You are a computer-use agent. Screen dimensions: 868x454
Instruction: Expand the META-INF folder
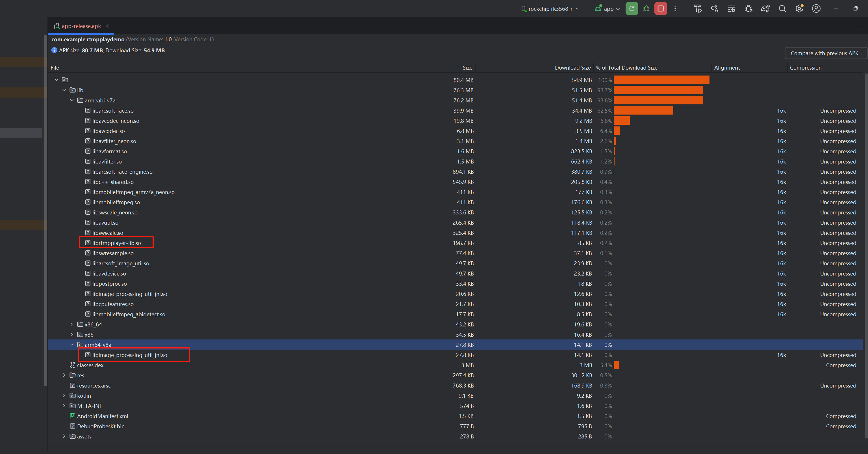click(x=64, y=406)
